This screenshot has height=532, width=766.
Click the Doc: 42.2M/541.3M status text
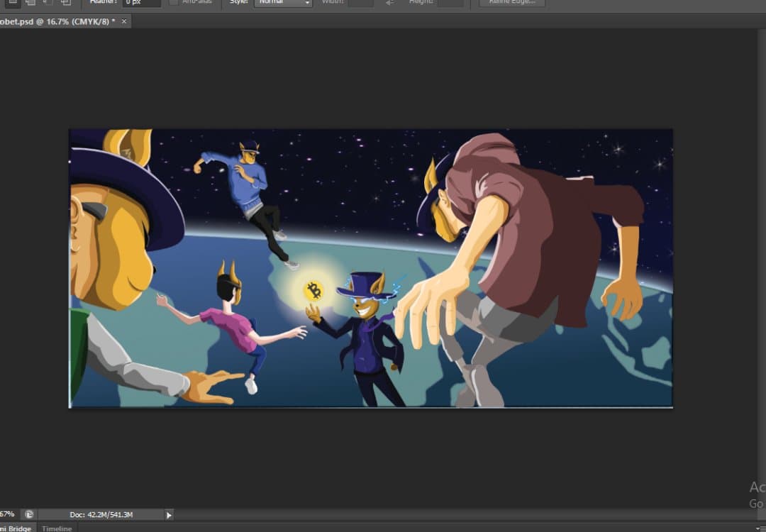101,514
